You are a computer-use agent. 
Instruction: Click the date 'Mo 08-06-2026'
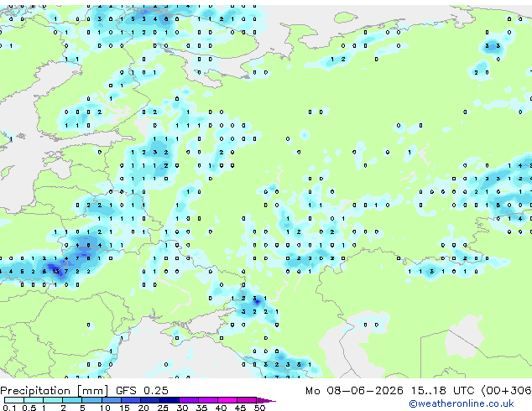click(354, 391)
